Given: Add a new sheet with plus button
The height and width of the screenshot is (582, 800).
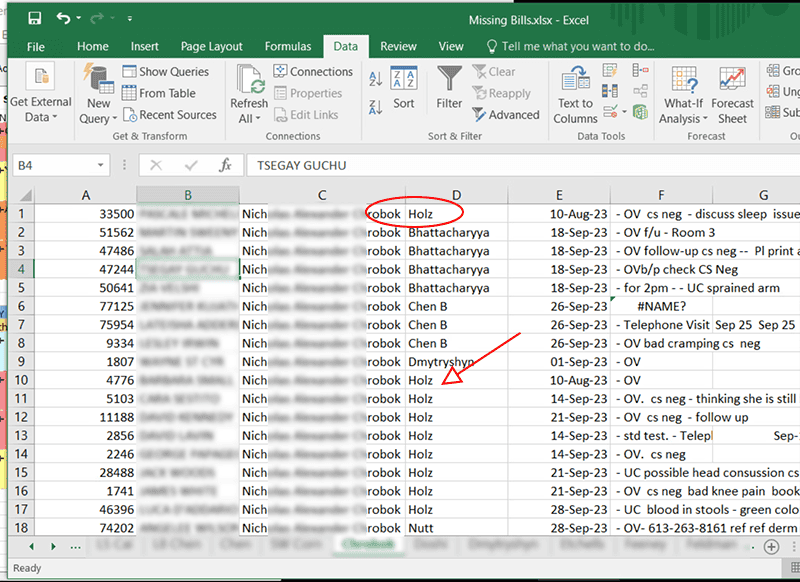Looking at the screenshot, I should click(771, 546).
